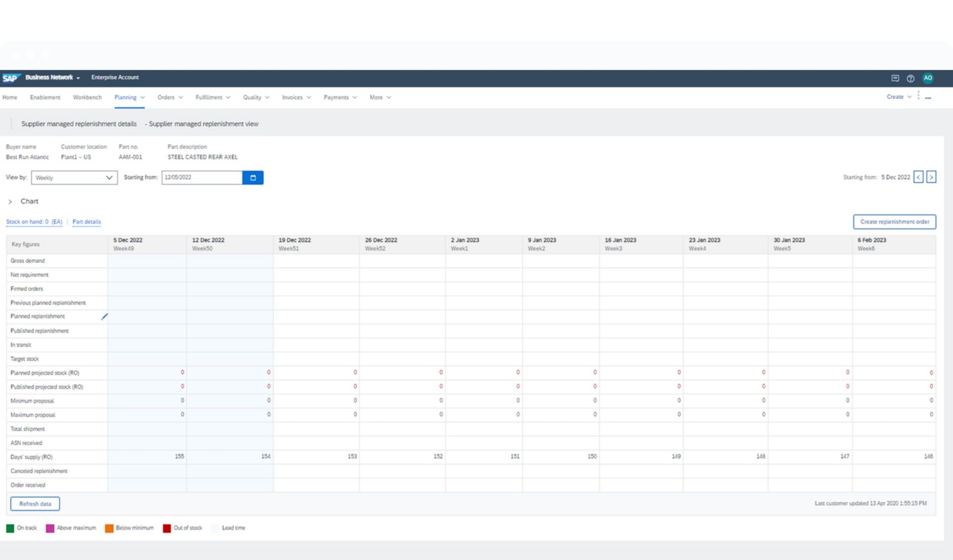This screenshot has height=560, width=953.
Task: Click the Create replenishment order button
Action: (894, 222)
